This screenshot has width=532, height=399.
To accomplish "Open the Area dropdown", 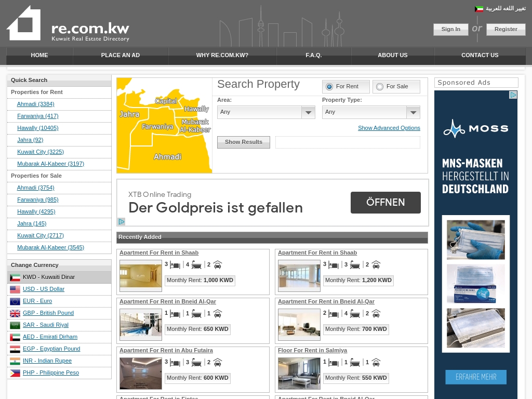I will coord(266,112).
